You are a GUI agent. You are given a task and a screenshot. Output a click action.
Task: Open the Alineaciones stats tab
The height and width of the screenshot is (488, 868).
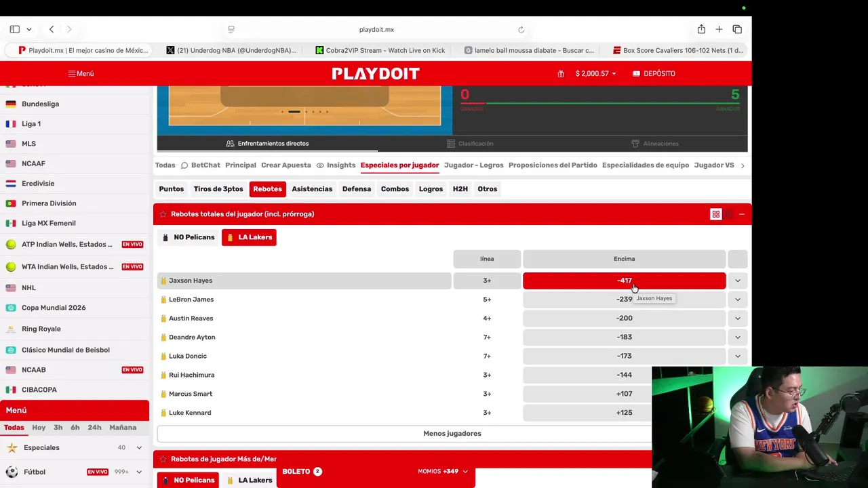coord(654,144)
